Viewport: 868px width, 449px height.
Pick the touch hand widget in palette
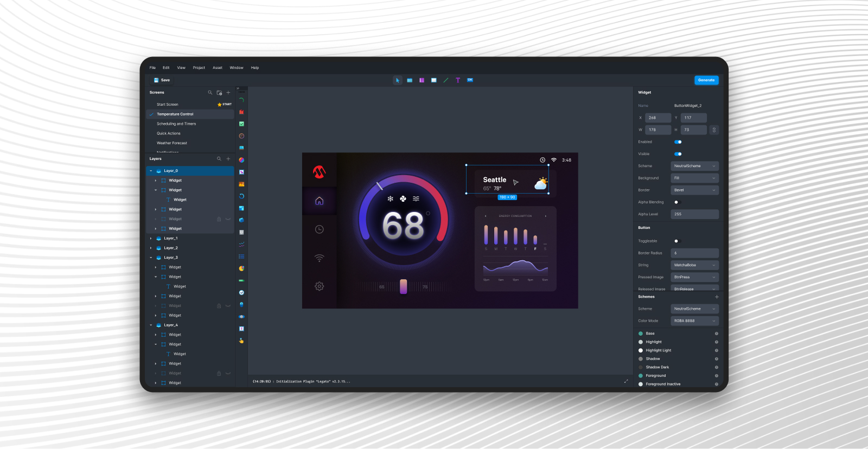(241, 341)
